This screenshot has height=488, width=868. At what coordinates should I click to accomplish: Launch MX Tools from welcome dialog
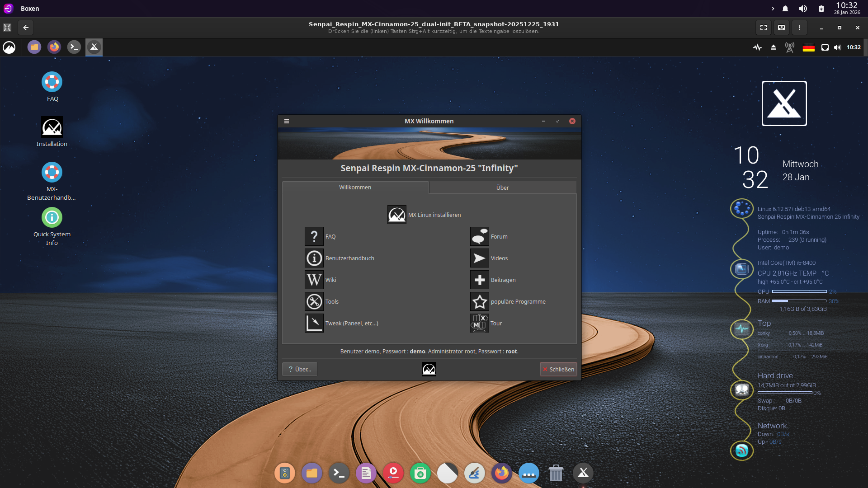click(314, 301)
